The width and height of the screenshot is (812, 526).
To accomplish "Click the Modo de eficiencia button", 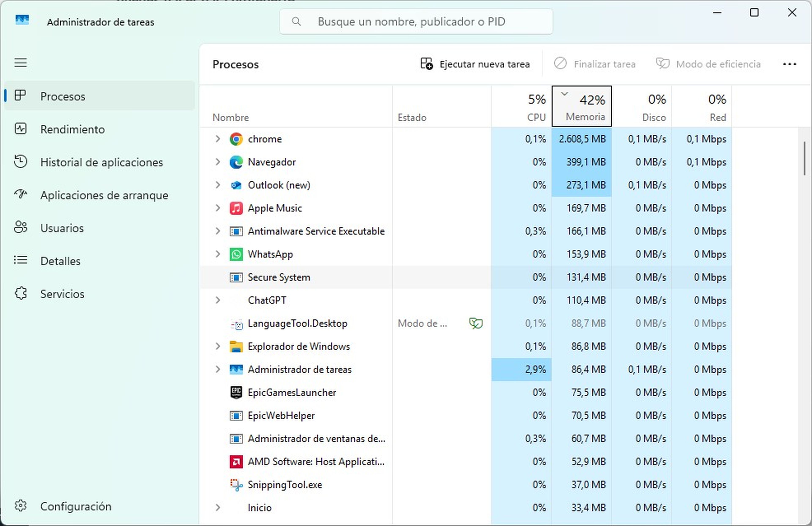I will pos(708,64).
